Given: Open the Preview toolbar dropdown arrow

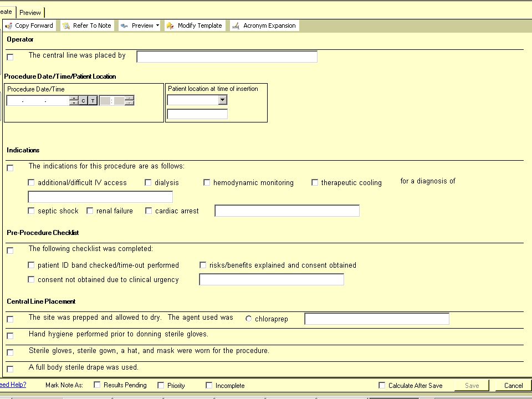Looking at the screenshot, I should click(x=157, y=25).
